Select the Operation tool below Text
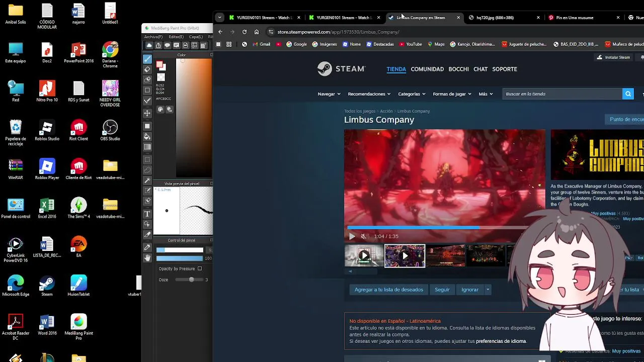The width and height of the screenshot is (644, 362). coord(147,224)
